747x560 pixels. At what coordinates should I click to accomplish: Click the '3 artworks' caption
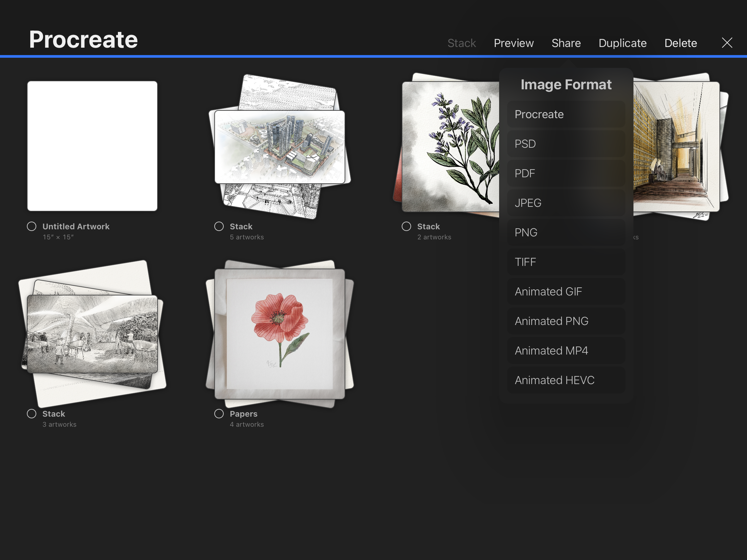pos(59,425)
